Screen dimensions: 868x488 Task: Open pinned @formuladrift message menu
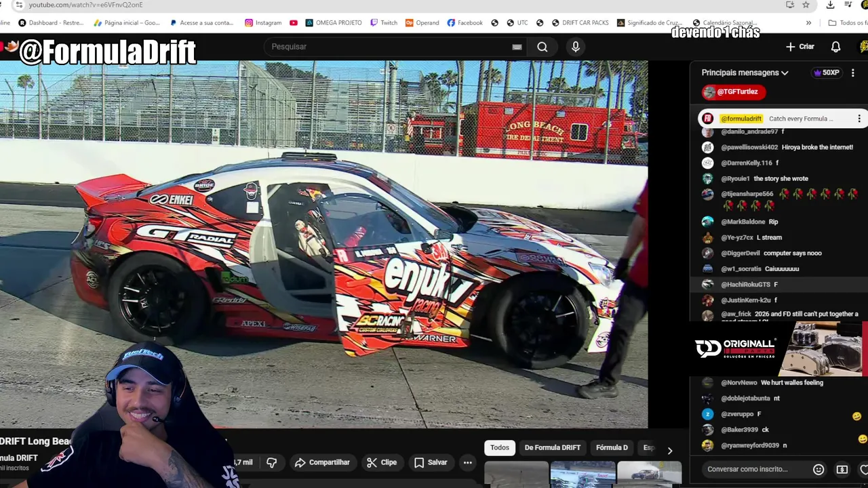(x=859, y=119)
